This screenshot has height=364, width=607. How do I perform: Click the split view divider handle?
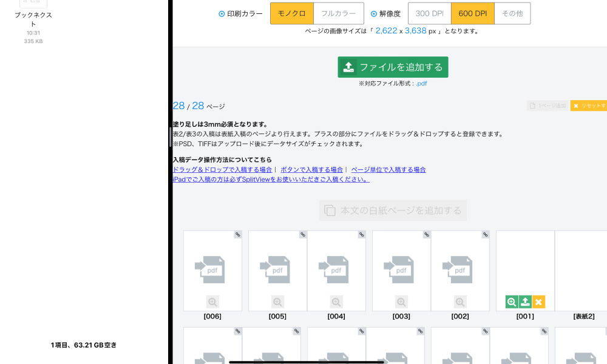(171, 136)
